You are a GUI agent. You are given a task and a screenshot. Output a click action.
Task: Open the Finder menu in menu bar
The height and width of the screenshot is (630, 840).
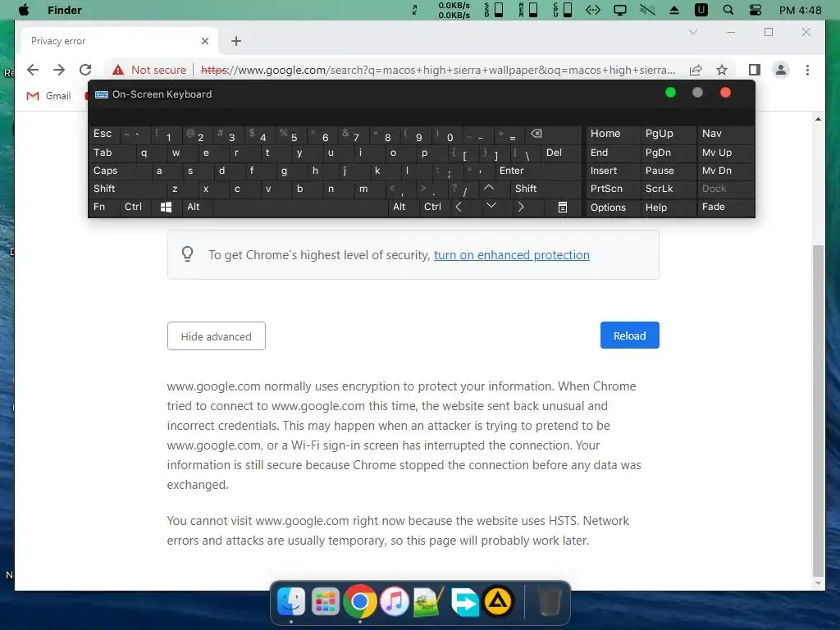64,10
